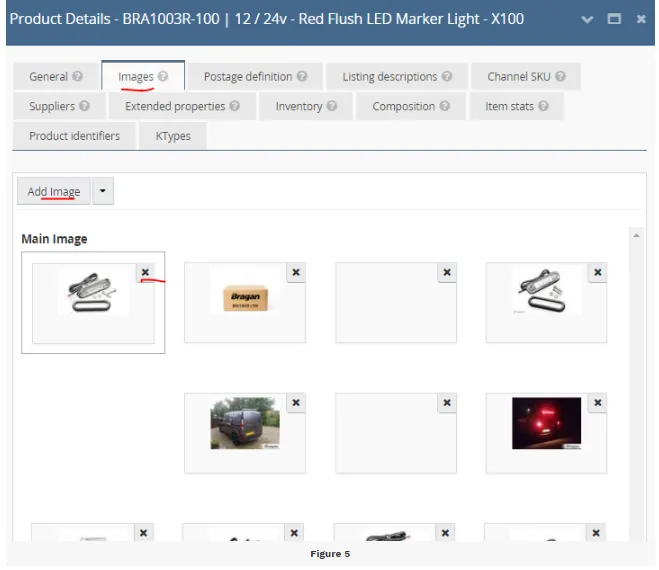Open the Inventory tab
Image resolution: width=659 pixels, height=570 pixels.
[x=306, y=106]
